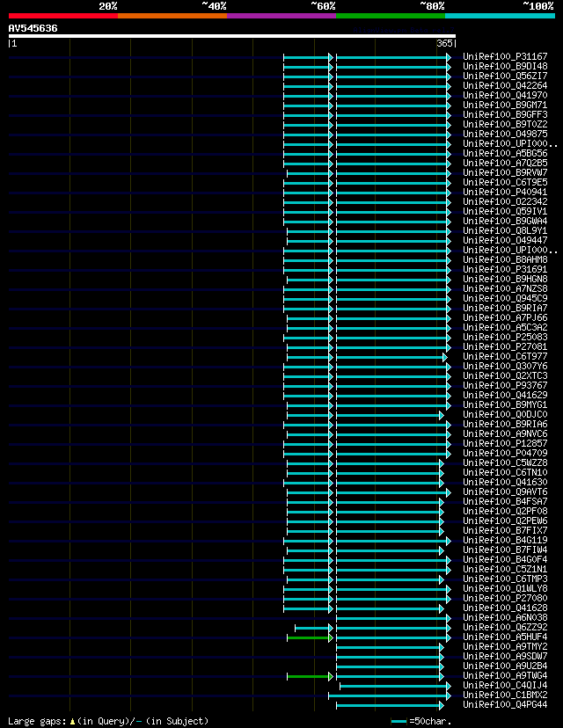Click the green alignment segment in the A5HUF4 row
Viewport: 563px width, 728px height.
pos(310,638)
